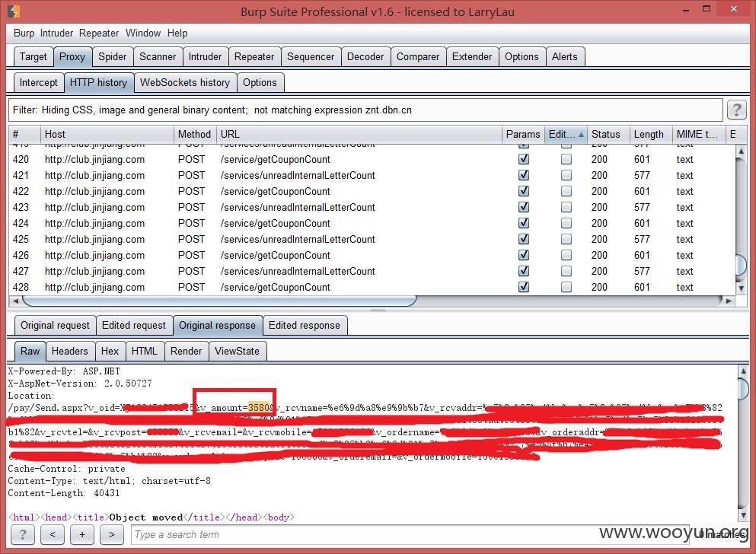Toggle Params checkbox for request 425
This screenshot has width=756, height=554.
pyautogui.click(x=524, y=239)
